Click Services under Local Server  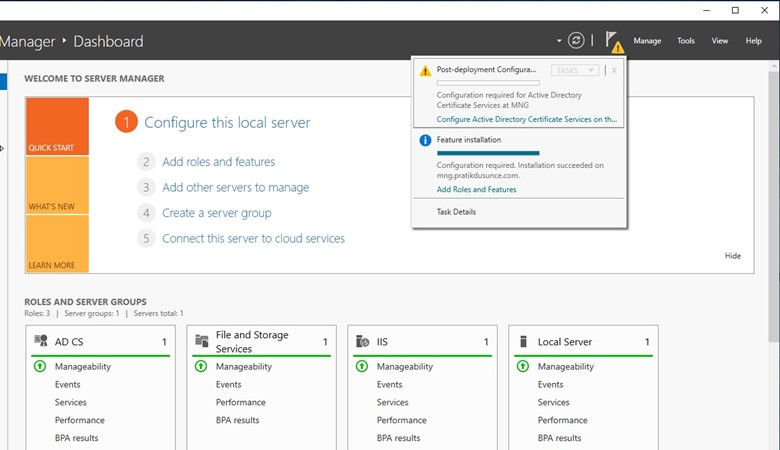coord(553,402)
